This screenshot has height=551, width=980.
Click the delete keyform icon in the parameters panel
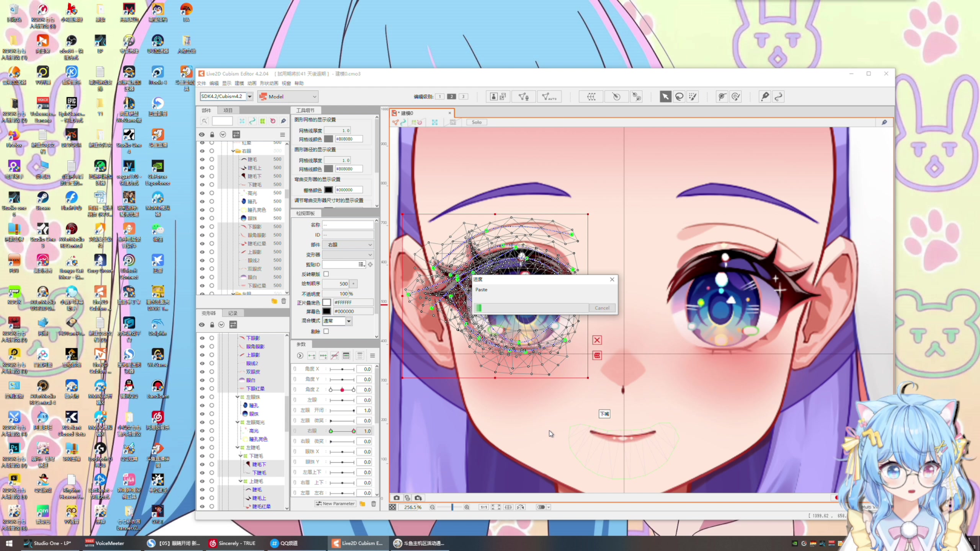pyautogui.click(x=335, y=356)
